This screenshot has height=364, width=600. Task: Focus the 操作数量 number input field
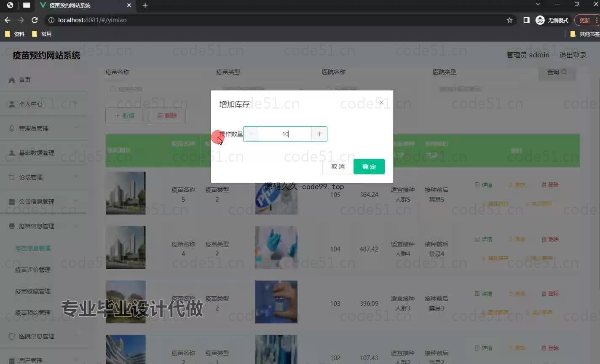pyautogui.click(x=285, y=134)
